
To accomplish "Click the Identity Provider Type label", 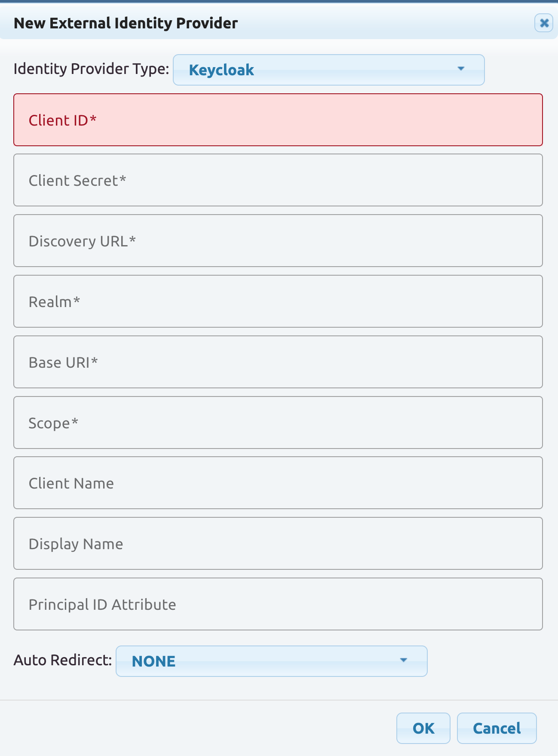I will (91, 69).
